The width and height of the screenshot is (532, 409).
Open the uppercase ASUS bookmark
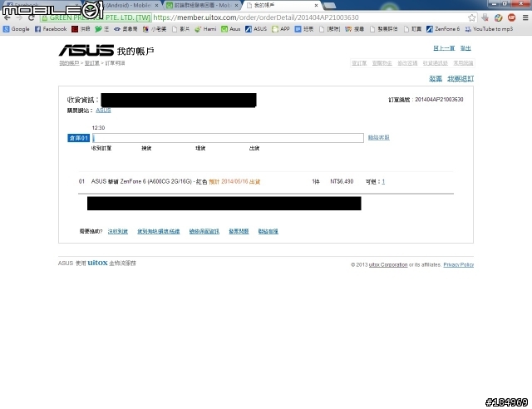click(256, 29)
